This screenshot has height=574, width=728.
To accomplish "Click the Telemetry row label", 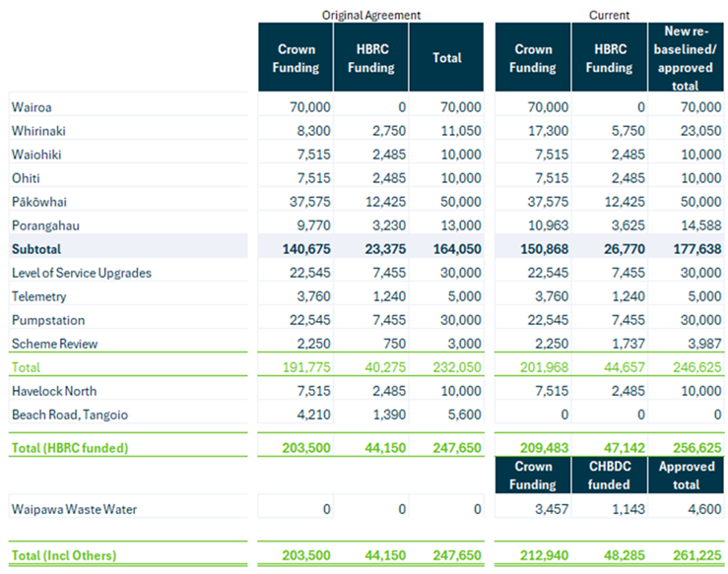I will (41, 296).
